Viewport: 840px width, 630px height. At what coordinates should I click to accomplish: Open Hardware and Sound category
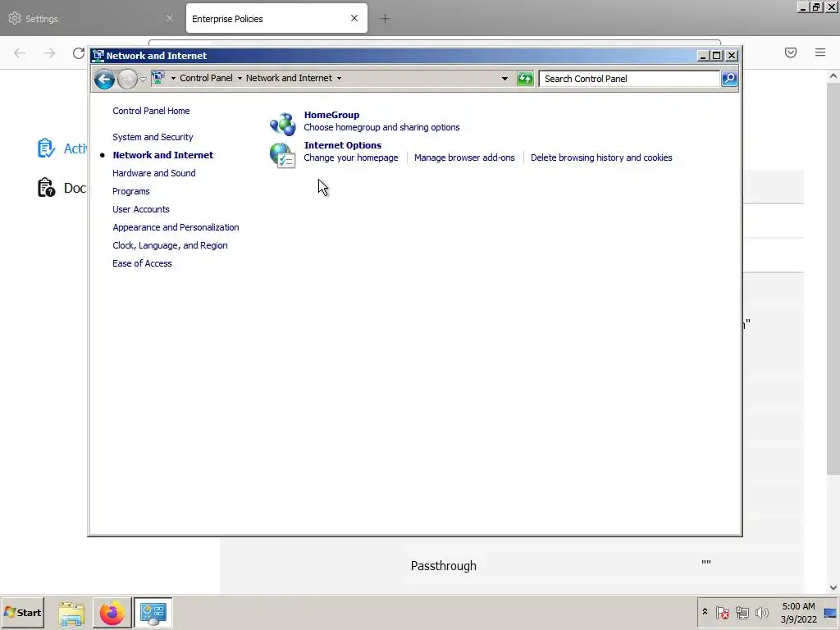coord(153,173)
